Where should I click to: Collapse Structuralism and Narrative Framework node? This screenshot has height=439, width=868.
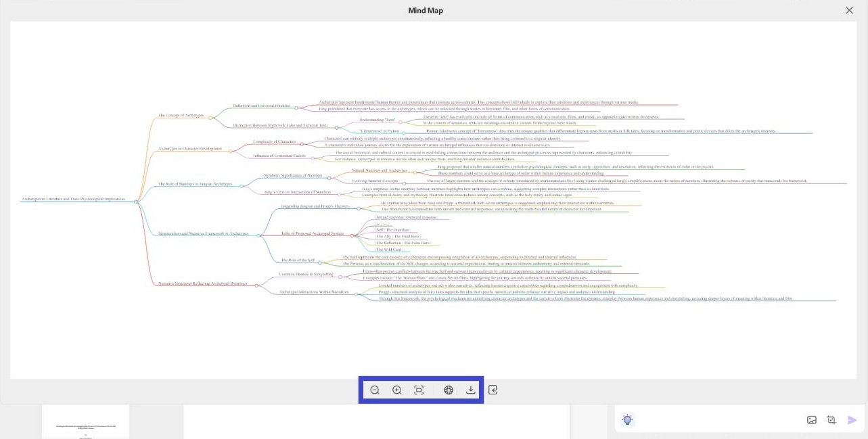tap(258, 235)
